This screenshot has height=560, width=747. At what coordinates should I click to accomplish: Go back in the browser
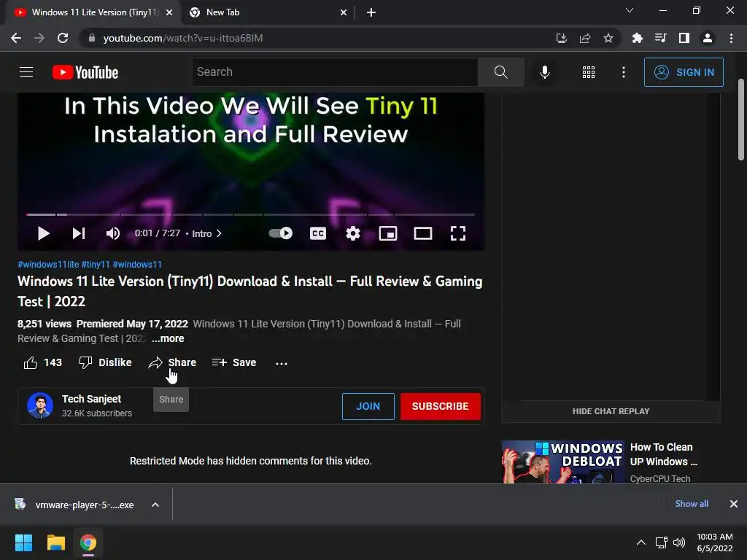tap(16, 38)
